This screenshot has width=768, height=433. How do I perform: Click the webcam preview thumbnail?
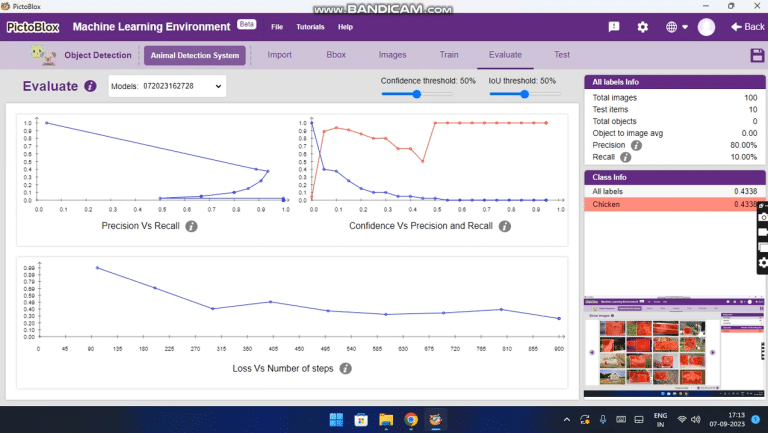click(x=674, y=347)
